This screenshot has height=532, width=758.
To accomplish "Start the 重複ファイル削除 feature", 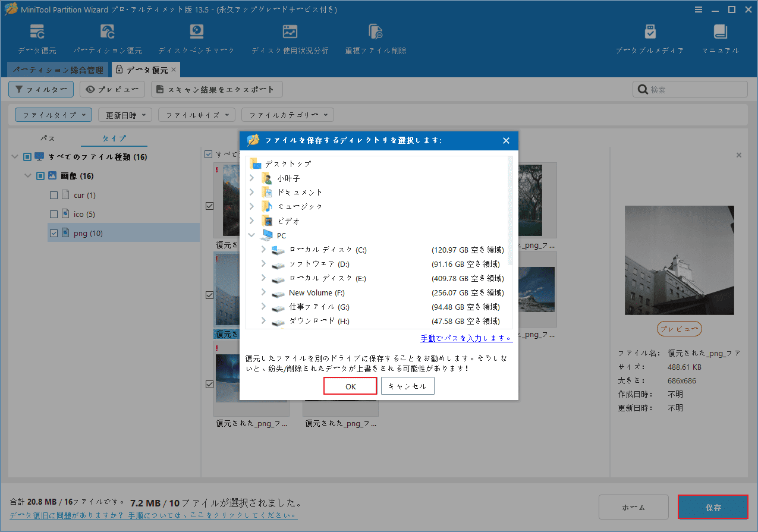I will click(x=375, y=37).
